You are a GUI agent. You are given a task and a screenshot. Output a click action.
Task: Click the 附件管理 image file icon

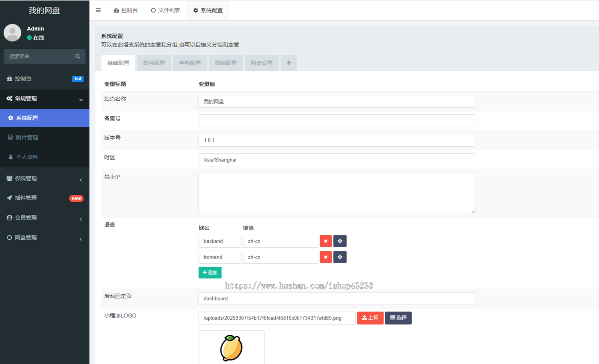11,137
